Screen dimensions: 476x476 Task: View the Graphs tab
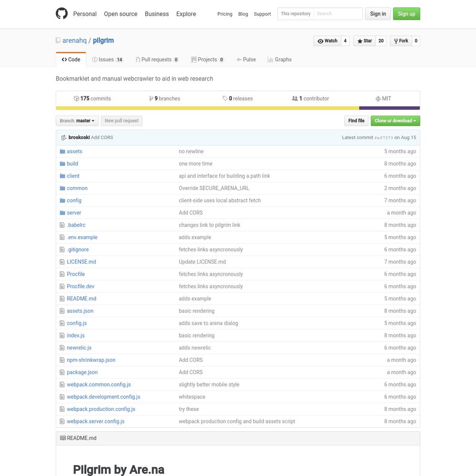pyautogui.click(x=279, y=59)
